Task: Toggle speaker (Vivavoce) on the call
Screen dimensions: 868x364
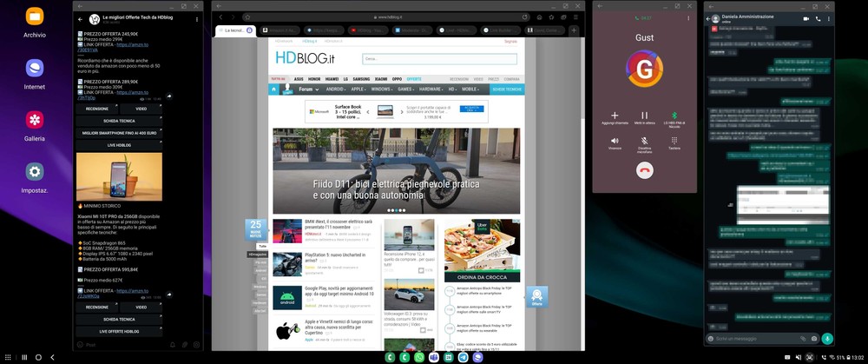Action: click(x=615, y=141)
